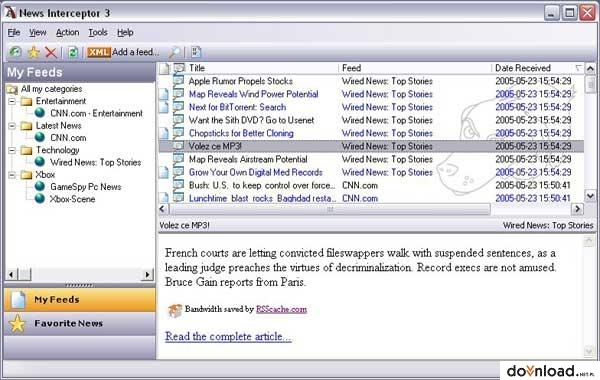Open the Action menu

tap(67, 33)
